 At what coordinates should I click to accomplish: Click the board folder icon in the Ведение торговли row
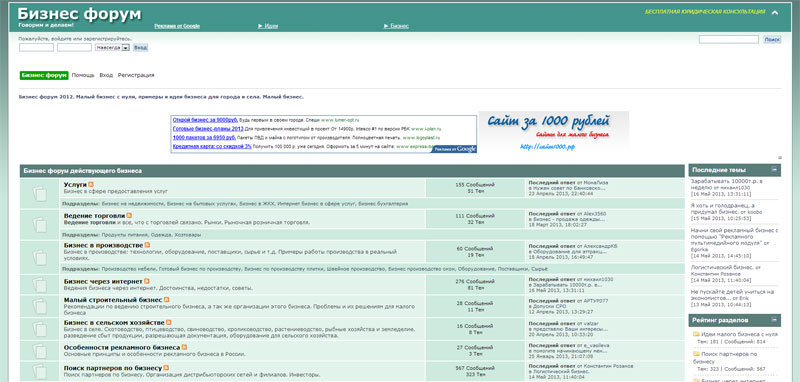39,224
